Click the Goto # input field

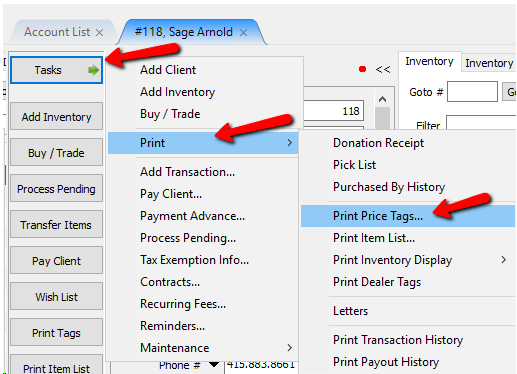472,92
